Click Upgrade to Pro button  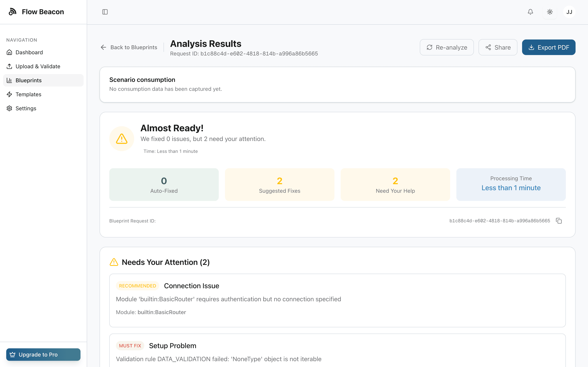coord(43,354)
